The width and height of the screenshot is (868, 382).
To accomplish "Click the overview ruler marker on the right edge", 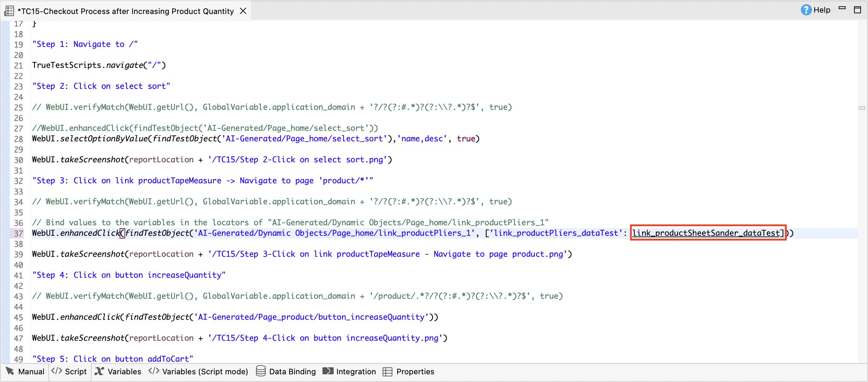I will [862, 108].
